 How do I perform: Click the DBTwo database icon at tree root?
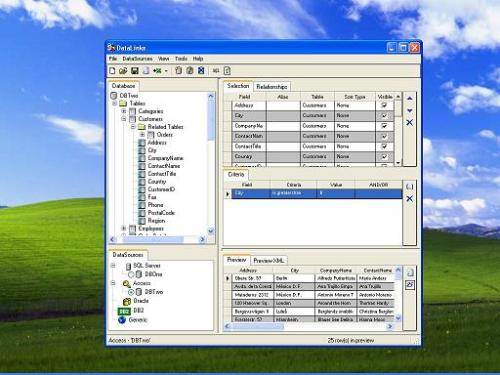(x=114, y=96)
